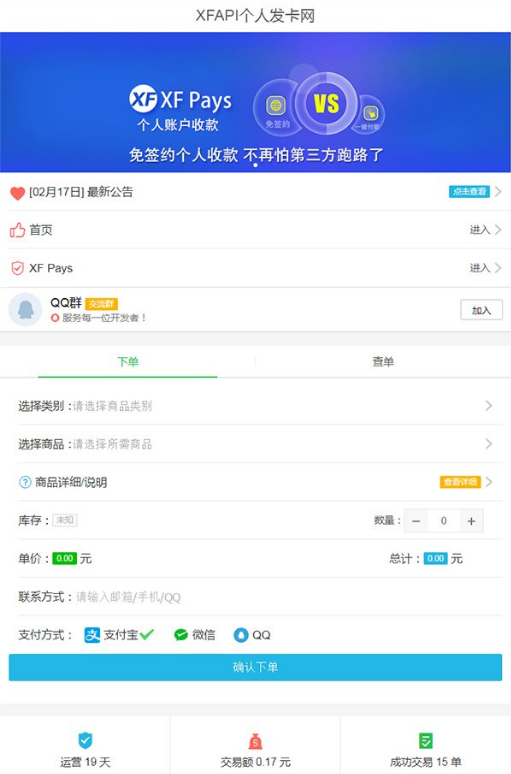Click the [02月17日] 最新公告 text
Image resolution: width=511 pixels, height=774 pixels.
pos(81,192)
